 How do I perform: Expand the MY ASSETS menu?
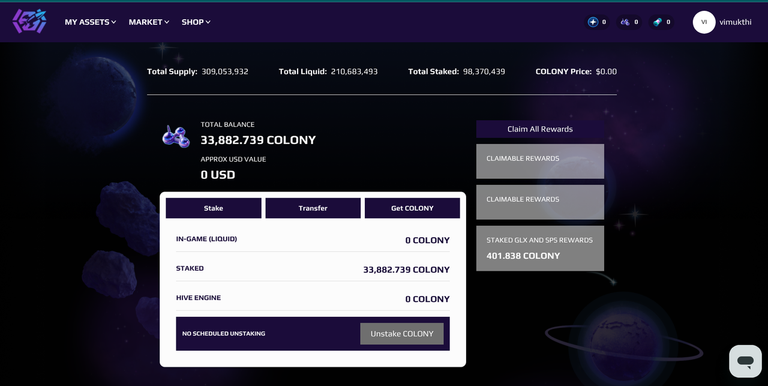(x=90, y=22)
